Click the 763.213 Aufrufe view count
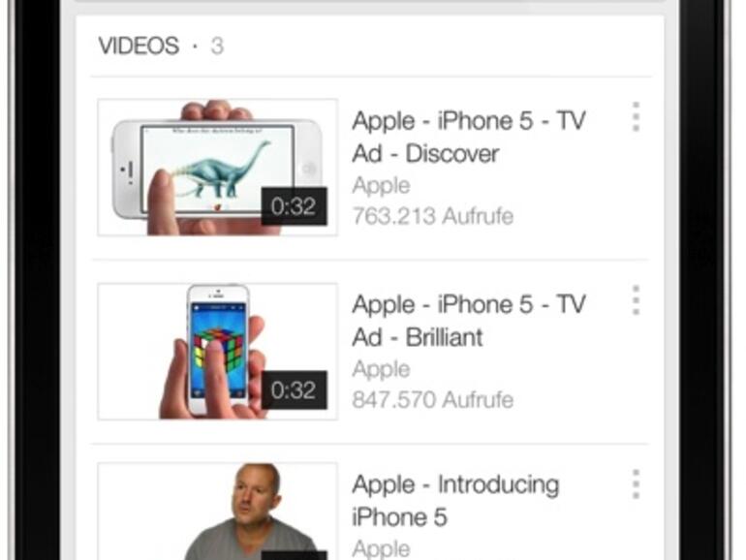 pyautogui.click(x=433, y=216)
